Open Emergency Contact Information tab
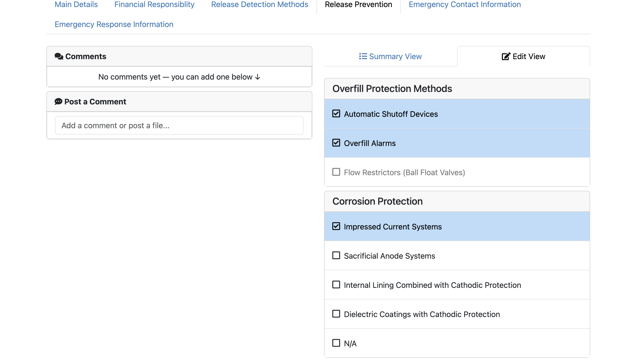 [464, 4]
